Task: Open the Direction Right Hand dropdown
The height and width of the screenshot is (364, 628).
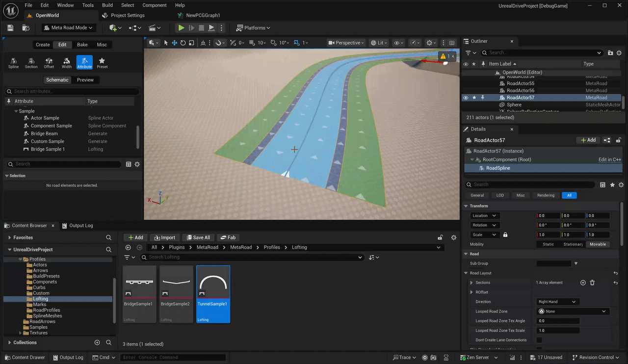Action: click(558, 302)
